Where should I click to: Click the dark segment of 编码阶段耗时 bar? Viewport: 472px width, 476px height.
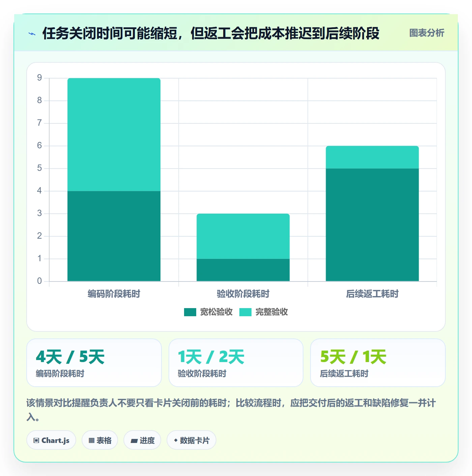tap(114, 236)
